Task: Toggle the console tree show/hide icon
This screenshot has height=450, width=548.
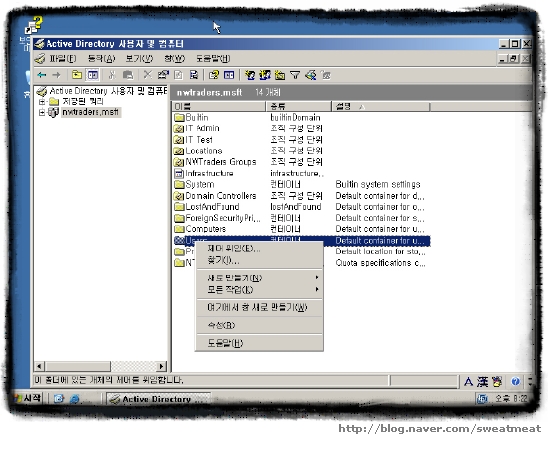Action: (x=93, y=75)
